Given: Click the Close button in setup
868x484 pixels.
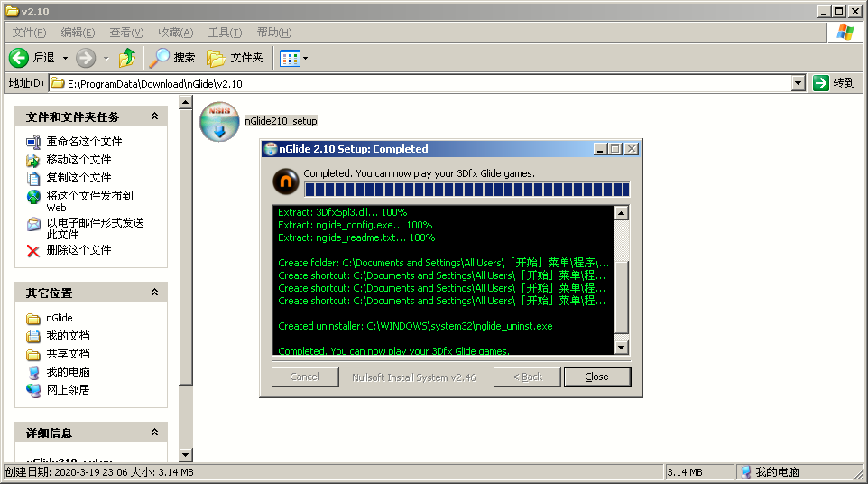Looking at the screenshot, I should pyautogui.click(x=596, y=377).
